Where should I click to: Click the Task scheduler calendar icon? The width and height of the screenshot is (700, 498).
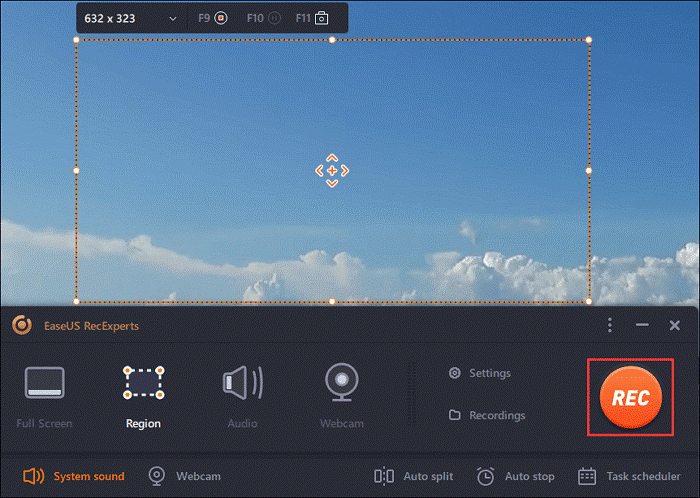point(587,476)
